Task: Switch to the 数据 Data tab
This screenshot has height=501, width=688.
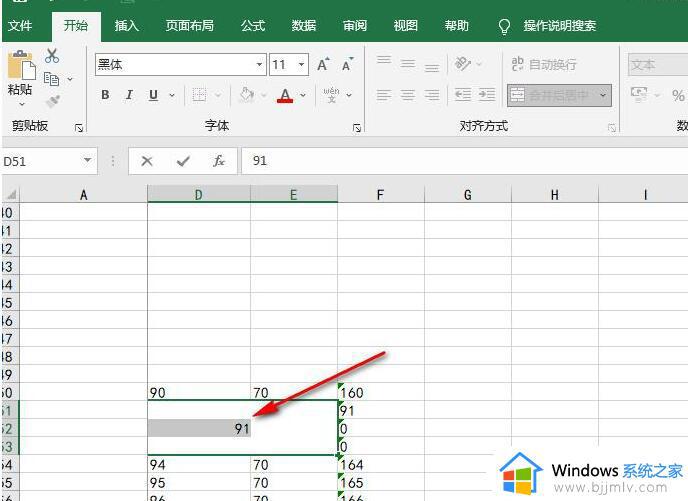Action: [x=304, y=25]
